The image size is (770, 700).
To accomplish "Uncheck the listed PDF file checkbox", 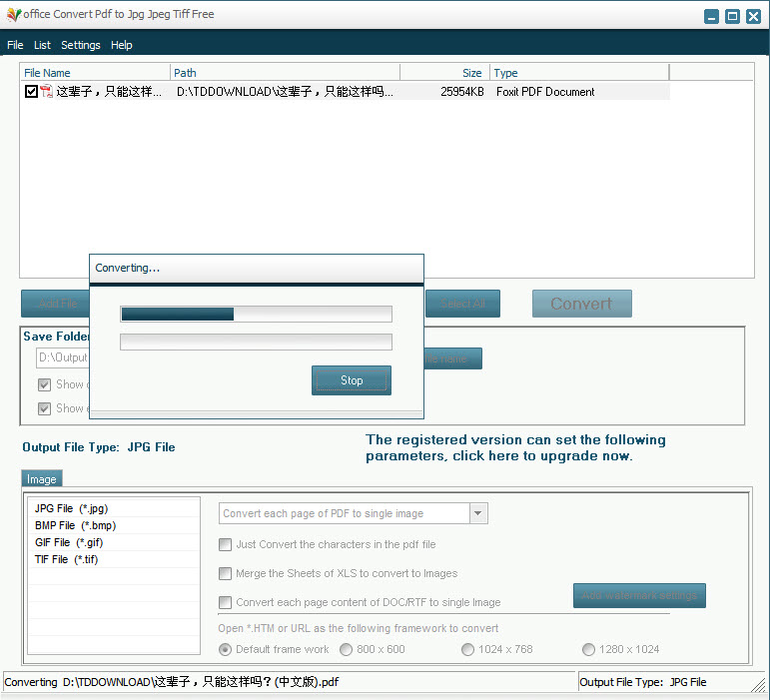I will tap(31, 92).
